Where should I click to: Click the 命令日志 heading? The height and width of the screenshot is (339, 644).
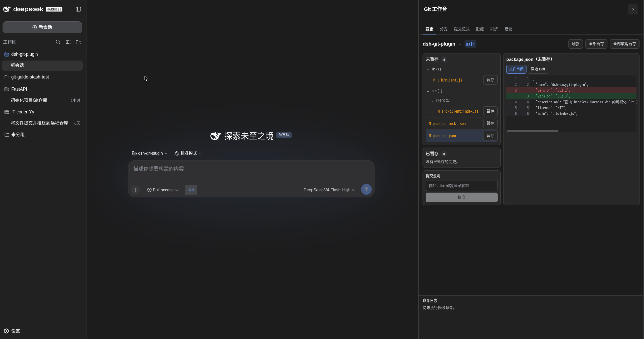[430, 300]
